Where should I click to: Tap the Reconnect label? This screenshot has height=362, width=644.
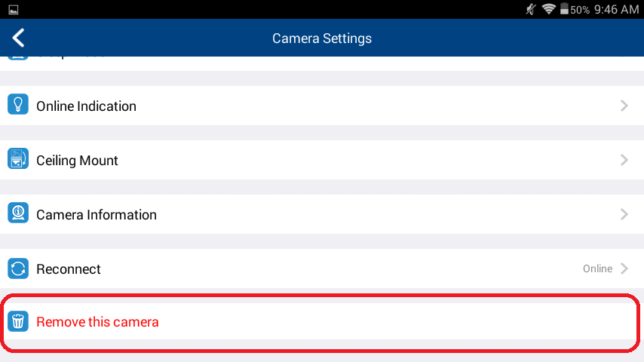tap(68, 269)
